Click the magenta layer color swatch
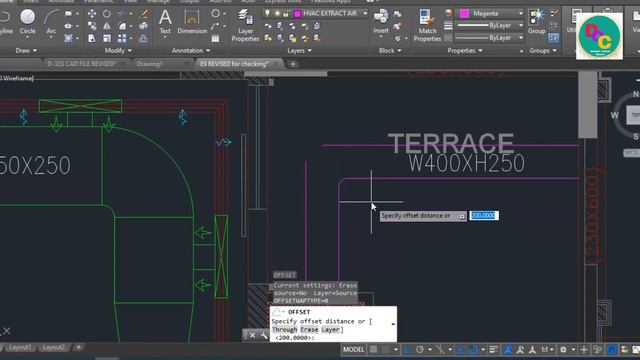Viewport: 640px width, 360px height. point(297,14)
